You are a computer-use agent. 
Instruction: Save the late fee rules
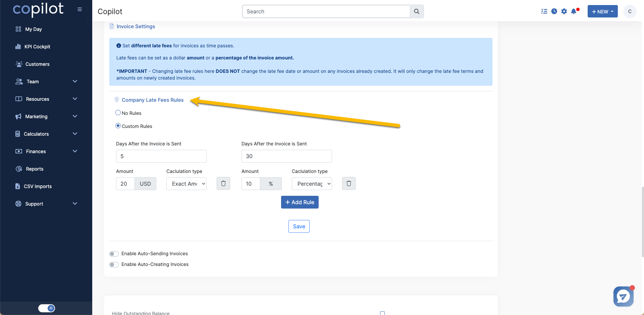[x=299, y=226]
